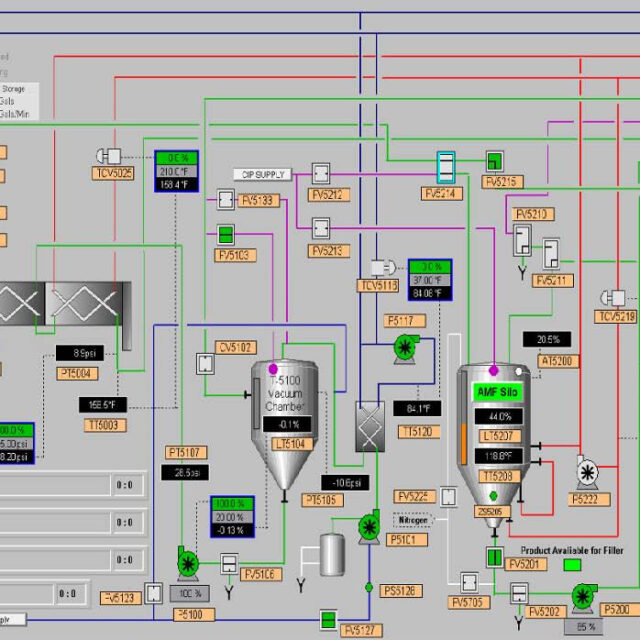The image size is (640, 640).
Task: Click the P5222 white pump icon
Action: 585,470
